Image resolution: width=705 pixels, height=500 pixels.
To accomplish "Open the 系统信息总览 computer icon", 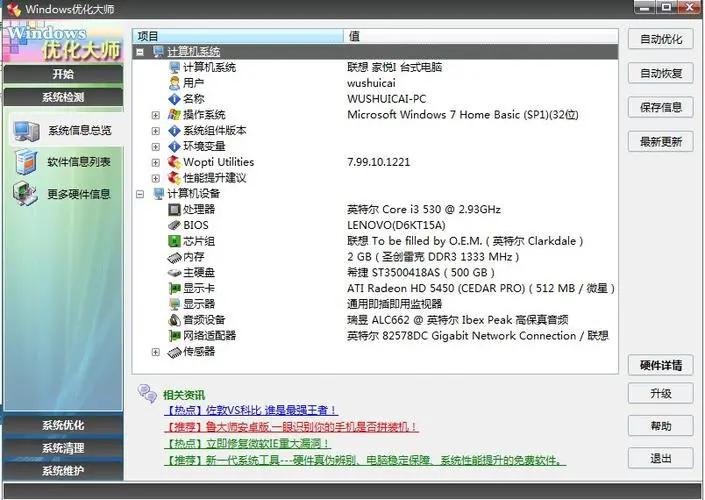I will pyautogui.click(x=26, y=131).
